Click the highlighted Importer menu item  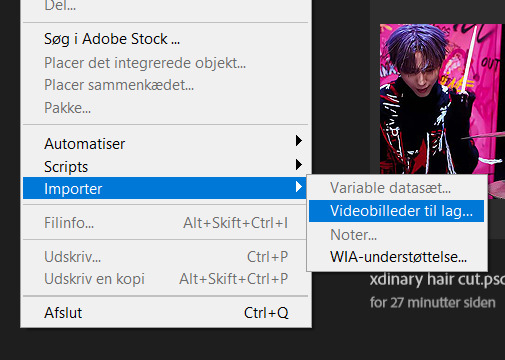coord(164,188)
